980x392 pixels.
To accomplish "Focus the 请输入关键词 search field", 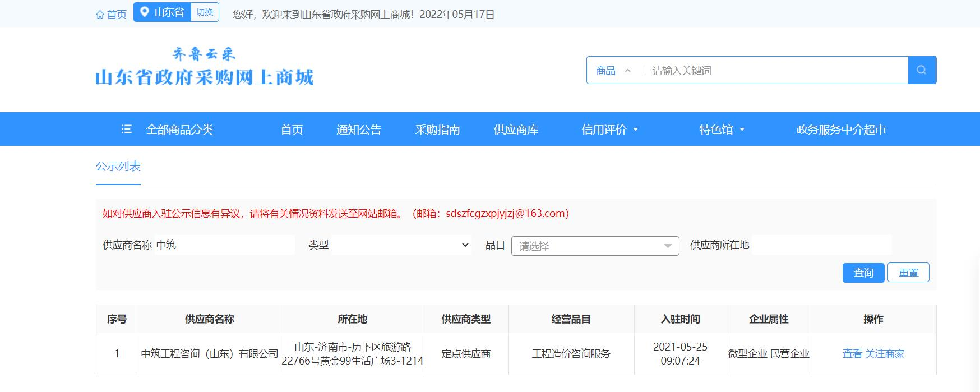I will pos(776,71).
